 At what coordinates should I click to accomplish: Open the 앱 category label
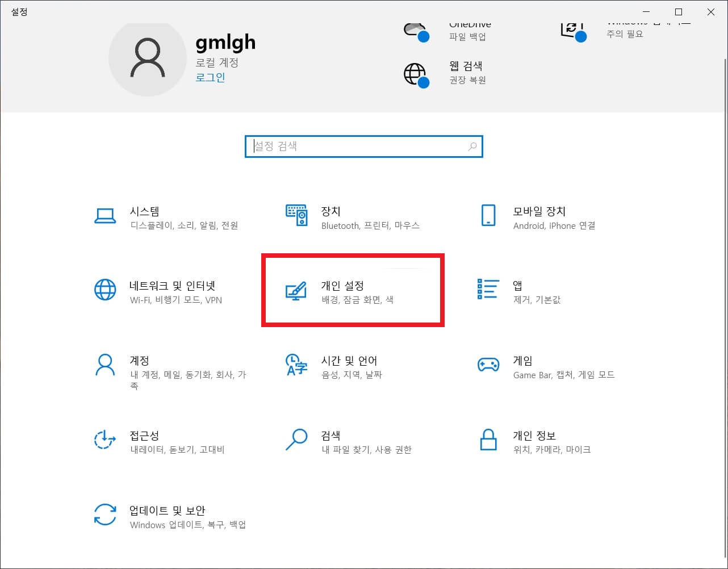point(517,286)
